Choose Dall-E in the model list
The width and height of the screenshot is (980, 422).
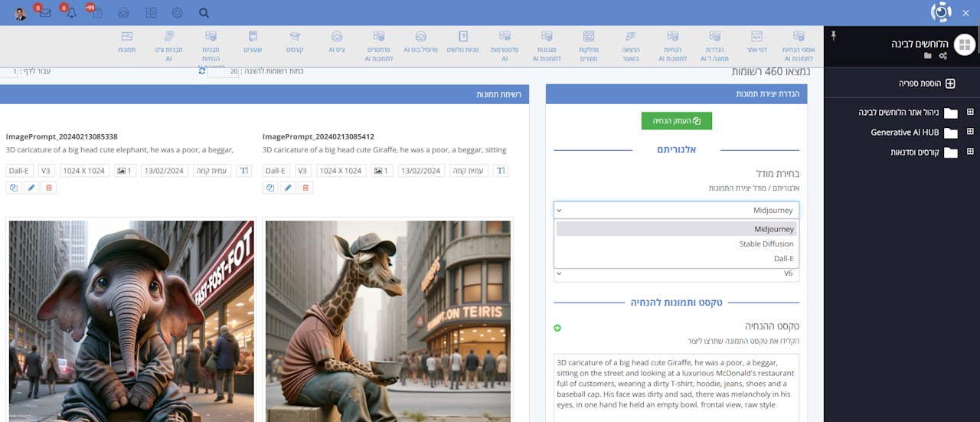[x=782, y=259]
